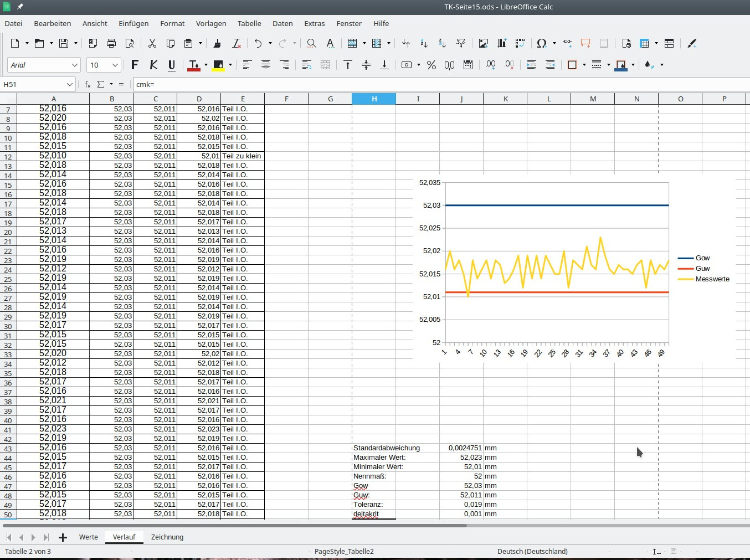Click the Open file folder icon

point(39,43)
